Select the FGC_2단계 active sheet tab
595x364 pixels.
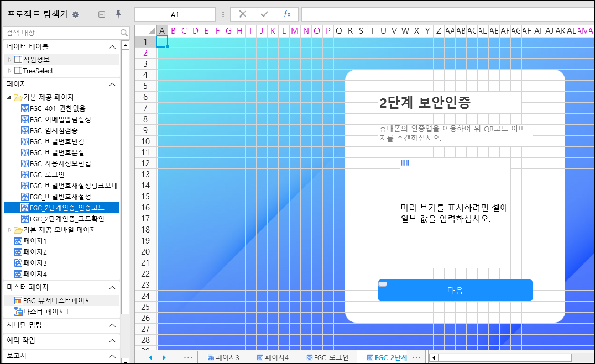387,357
